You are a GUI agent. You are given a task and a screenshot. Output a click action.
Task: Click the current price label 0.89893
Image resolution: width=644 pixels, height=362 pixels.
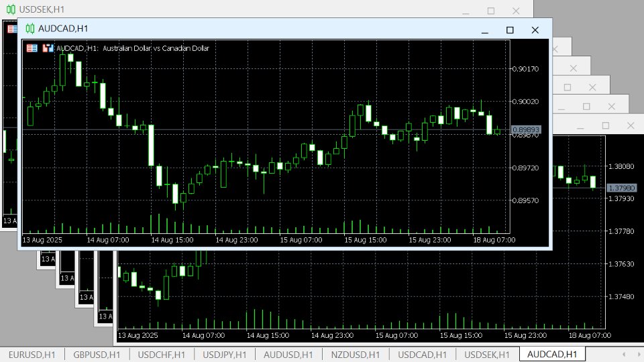tap(526, 129)
